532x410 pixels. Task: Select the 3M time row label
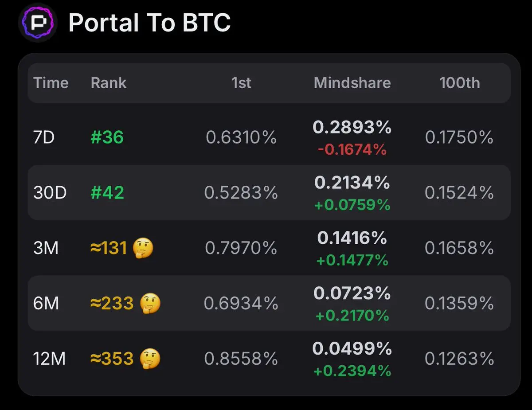[x=46, y=248]
